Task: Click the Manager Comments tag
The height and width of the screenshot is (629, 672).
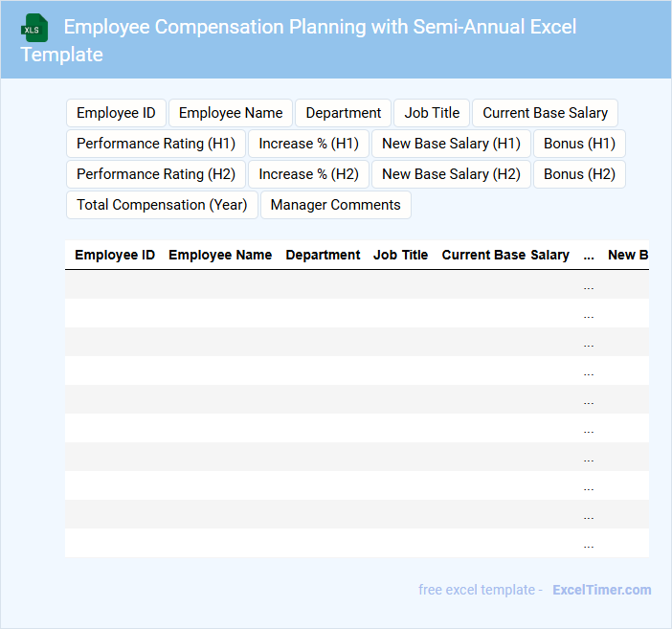Action: point(335,205)
